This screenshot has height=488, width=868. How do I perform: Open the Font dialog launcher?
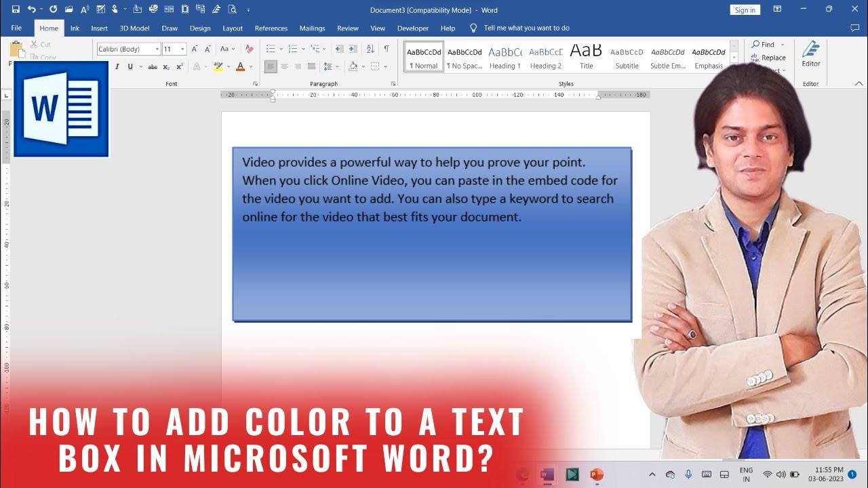256,84
